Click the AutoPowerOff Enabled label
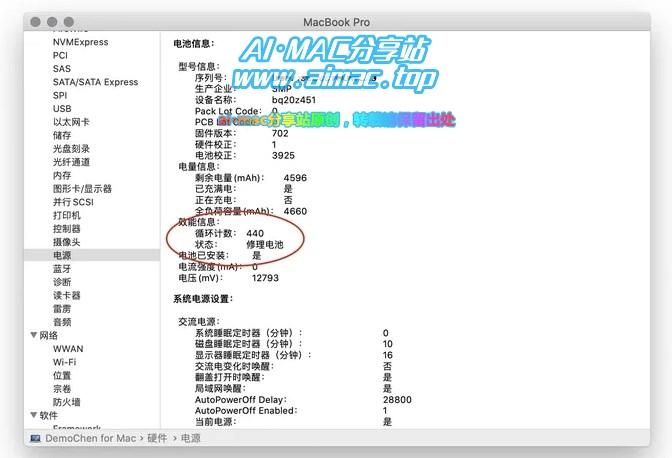Viewport: 672px width, 458px height. click(246, 410)
